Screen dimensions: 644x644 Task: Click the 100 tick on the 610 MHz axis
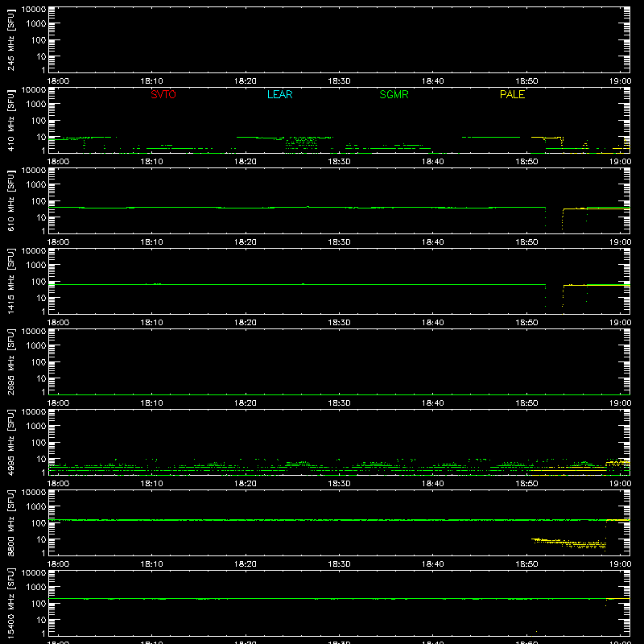(39, 201)
